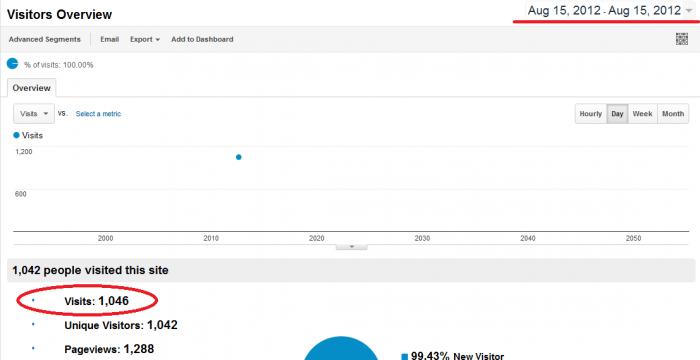Open the Visits metric dropdown

point(34,113)
